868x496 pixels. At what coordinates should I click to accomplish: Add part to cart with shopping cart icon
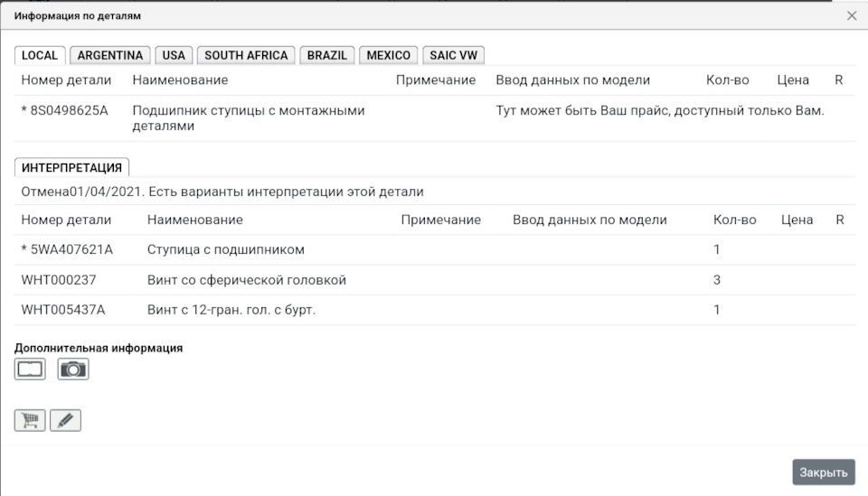(x=30, y=420)
